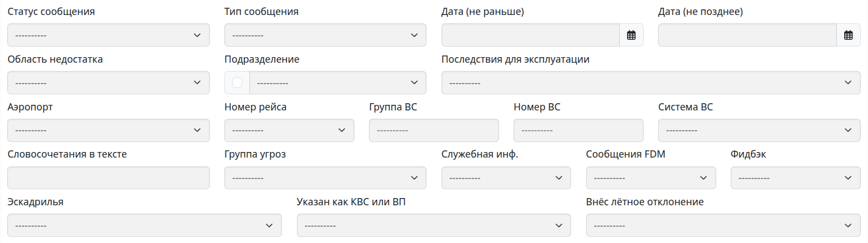Open the Система ВС dropdown
This screenshot has height=243, width=868.
click(x=759, y=130)
